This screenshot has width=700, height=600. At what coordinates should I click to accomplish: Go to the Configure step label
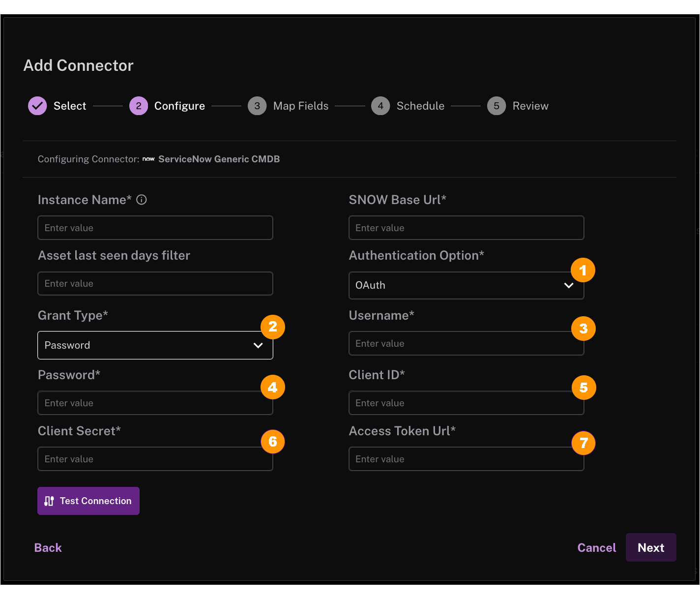[179, 106]
